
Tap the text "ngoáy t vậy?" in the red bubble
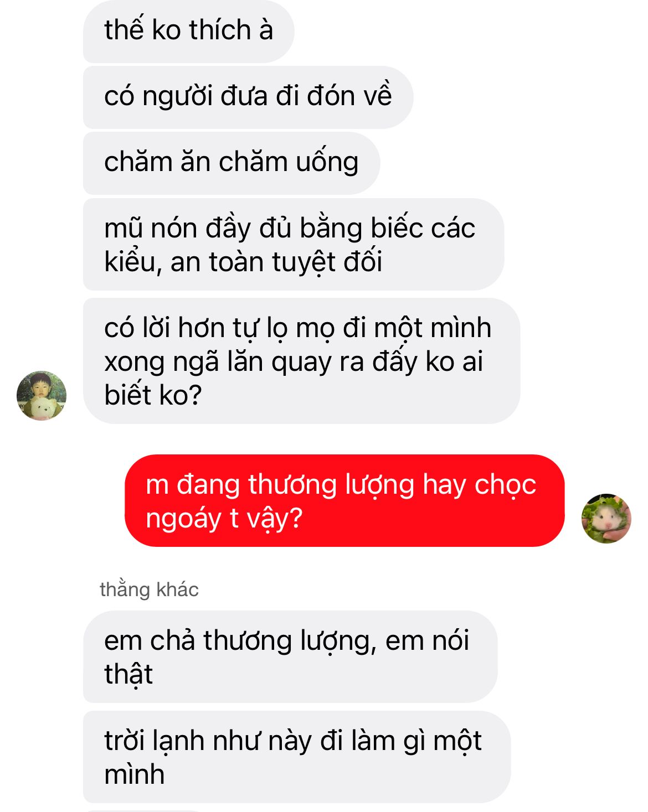(x=224, y=519)
